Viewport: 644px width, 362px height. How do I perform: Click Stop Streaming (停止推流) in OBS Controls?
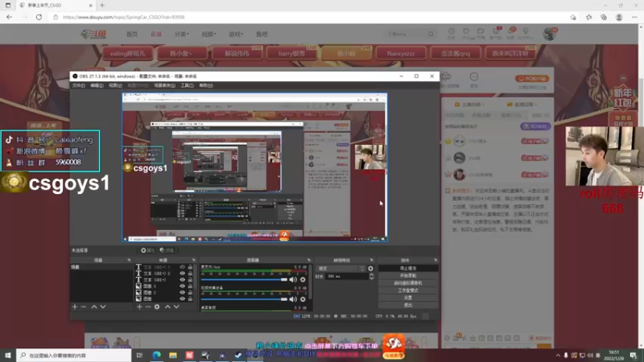coord(408,268)
